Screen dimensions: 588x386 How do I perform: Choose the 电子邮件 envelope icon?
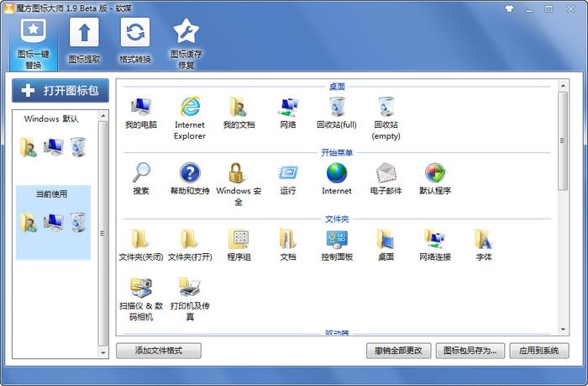click(x=386, y=179)
